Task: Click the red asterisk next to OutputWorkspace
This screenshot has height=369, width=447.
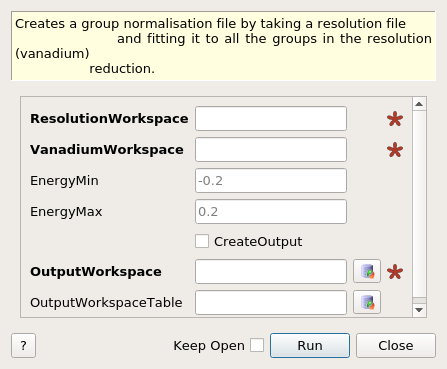Action: 395,272
